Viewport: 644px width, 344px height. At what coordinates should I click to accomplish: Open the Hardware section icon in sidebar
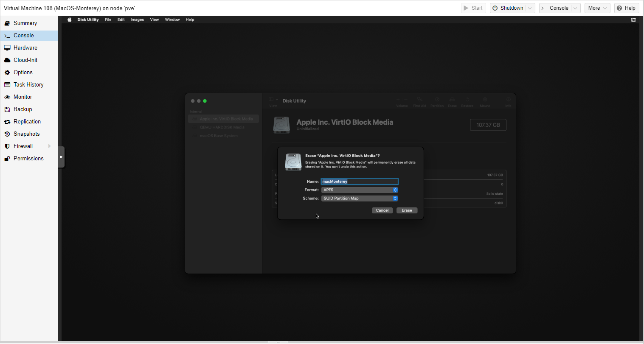[x=7, y=48]
